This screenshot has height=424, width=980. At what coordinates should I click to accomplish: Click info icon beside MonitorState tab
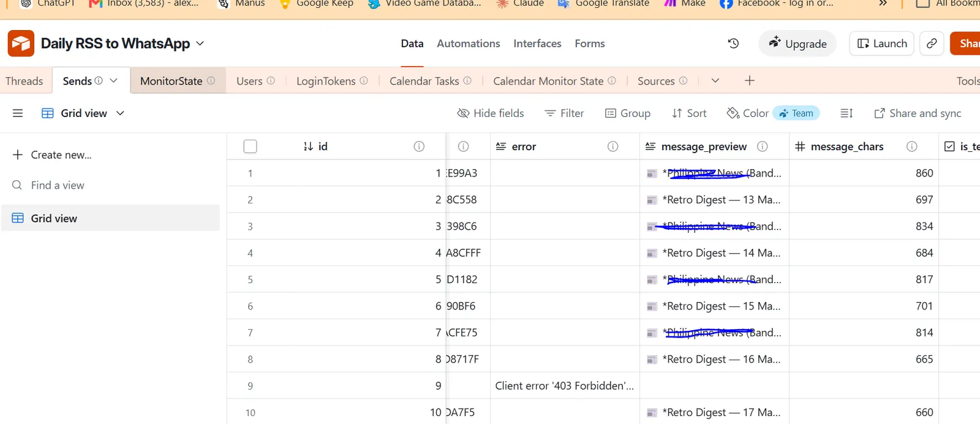pyautogui.click(x=211, y=81)
